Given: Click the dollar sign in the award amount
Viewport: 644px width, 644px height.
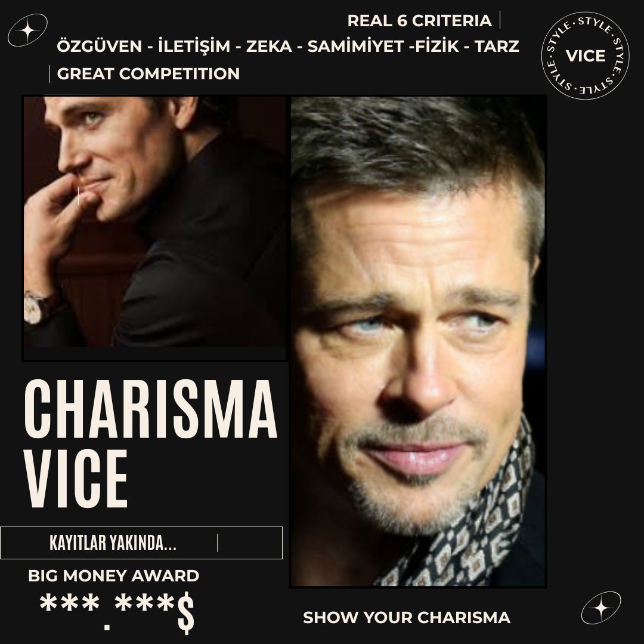Looking at the screenshot, I should click(x=186, y=613).
